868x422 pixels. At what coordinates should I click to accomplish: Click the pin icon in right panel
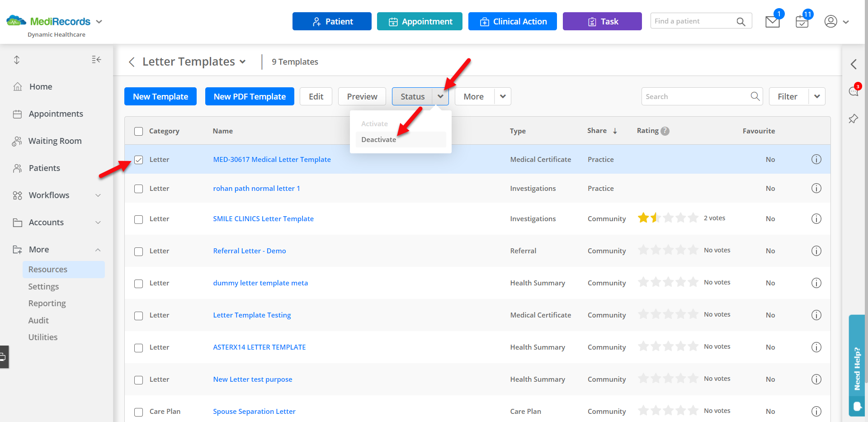point(853,119)
